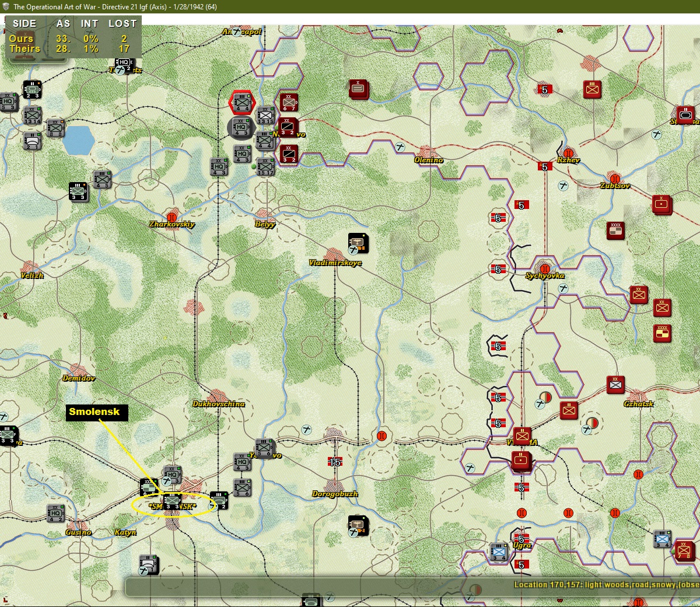Click the lake hex near the 8-8 division
The width and height of the screenshot is (700, 607).
click(80, 141)
